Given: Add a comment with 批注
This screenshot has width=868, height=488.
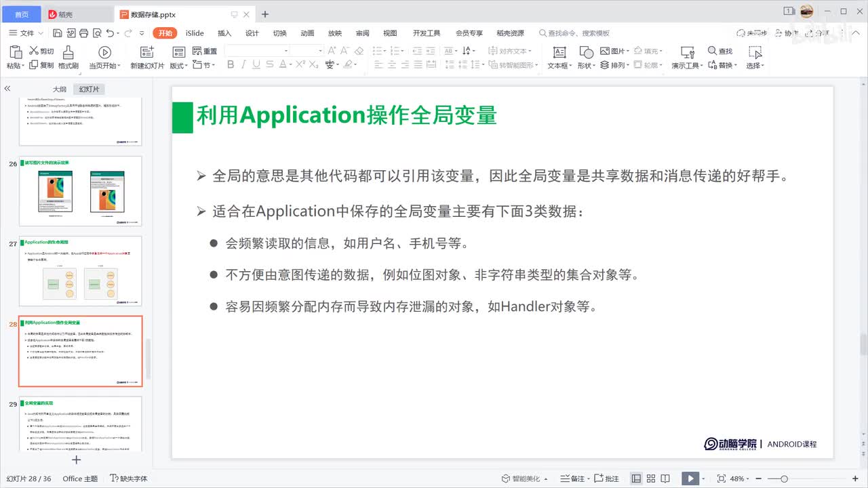Looking at the screenshot, I should (x=606, y=479).
